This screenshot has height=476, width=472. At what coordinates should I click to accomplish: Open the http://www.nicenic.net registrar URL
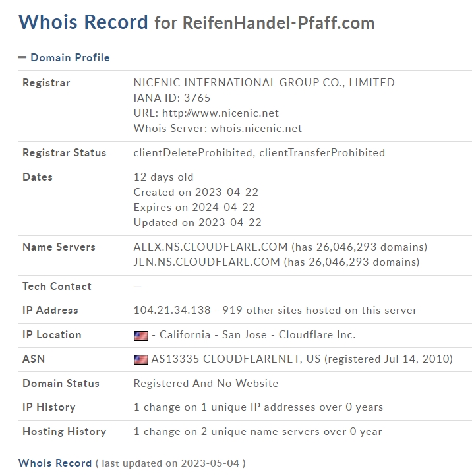coord(220,113)
